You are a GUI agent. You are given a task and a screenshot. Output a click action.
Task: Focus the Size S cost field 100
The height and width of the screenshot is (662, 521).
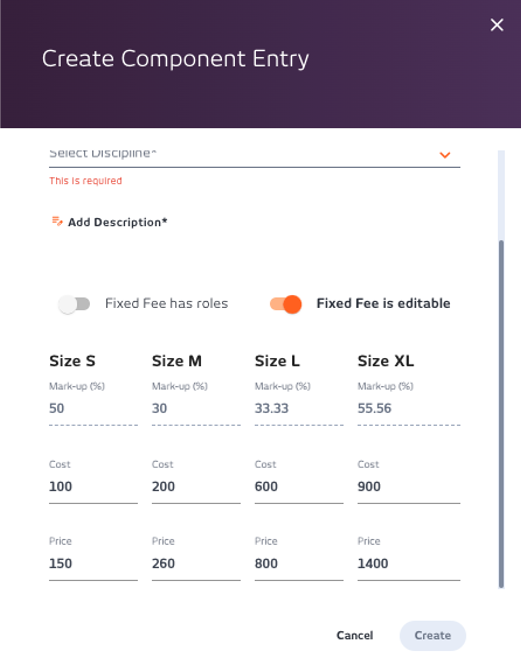(x=93, y=486)
